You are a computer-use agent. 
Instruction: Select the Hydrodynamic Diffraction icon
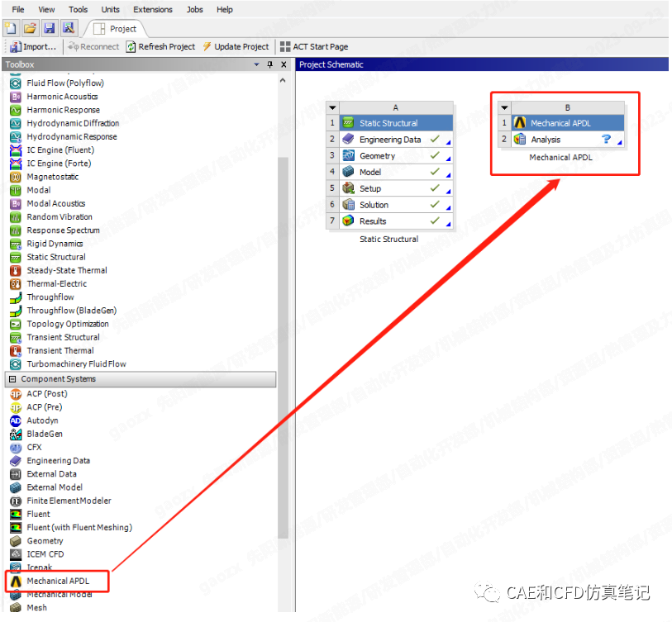(x=16, y=123)
